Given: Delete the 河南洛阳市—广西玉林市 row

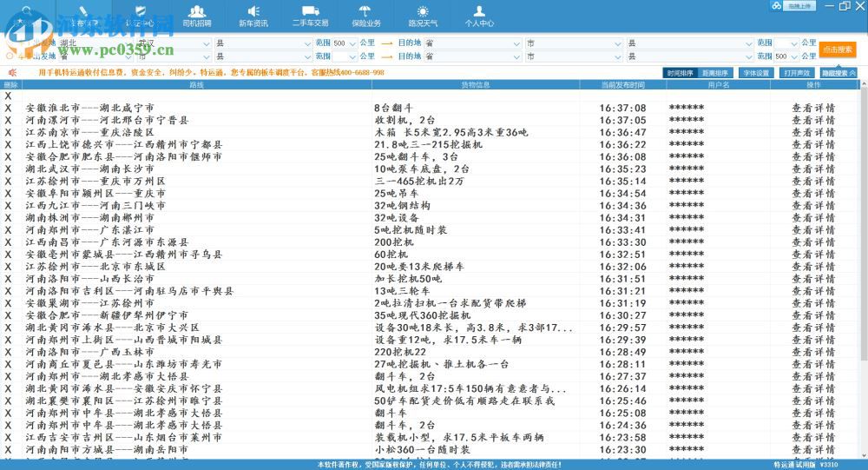Looking at the screenshot, I should (x=8, y=352).
